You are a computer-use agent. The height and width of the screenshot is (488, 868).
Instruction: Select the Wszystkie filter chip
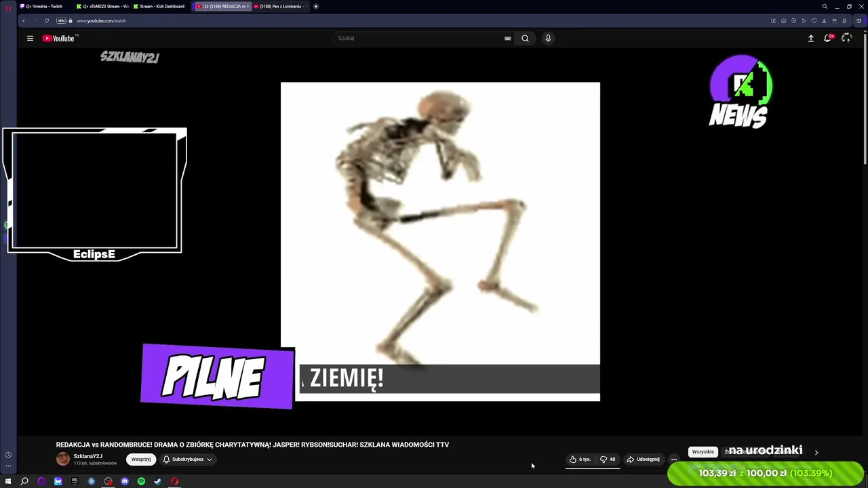(703, 452)
